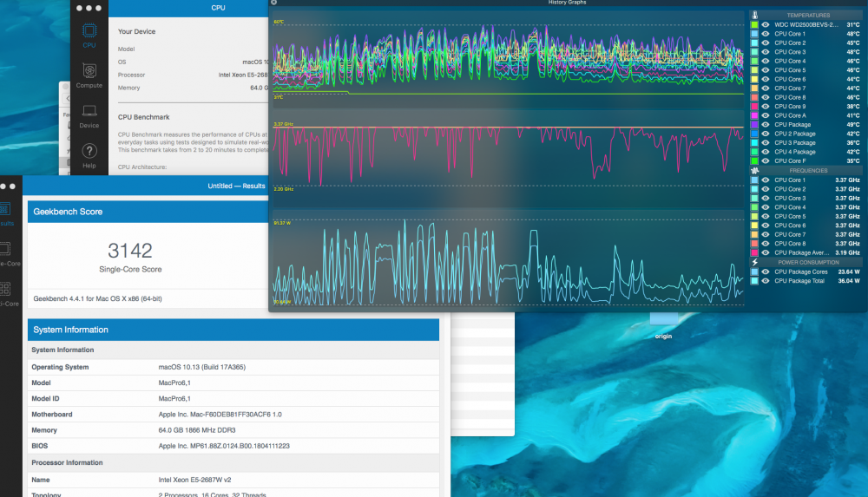This screenshot has height=497, width=868.
Task: Click the magenta swatch for CPU Core A
Action: 754,115
